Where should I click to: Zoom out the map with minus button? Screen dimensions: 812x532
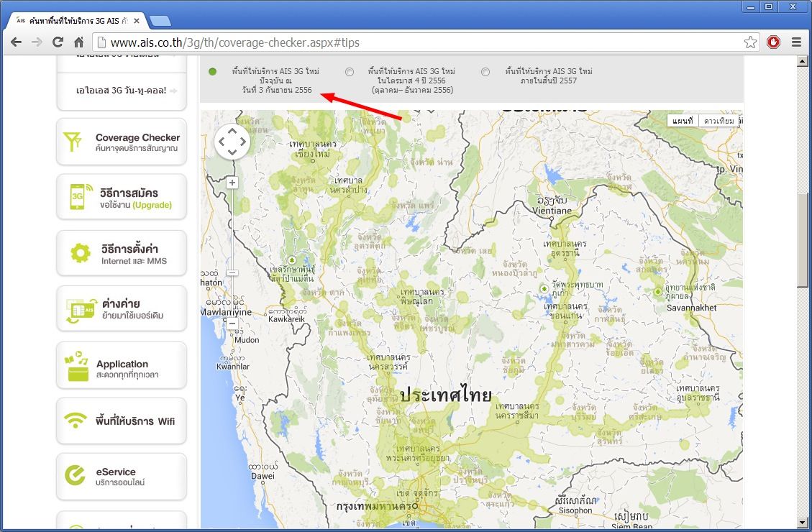[x=232, y=324]
